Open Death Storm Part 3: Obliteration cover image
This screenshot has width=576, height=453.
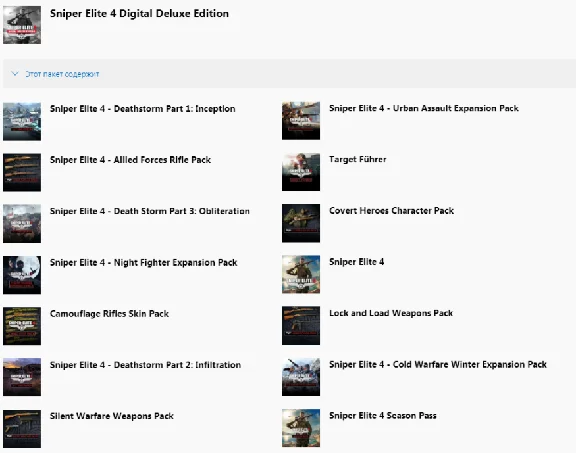pos(22,224)
